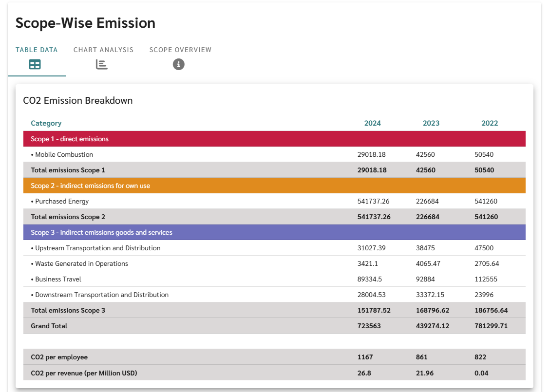Open the CHART ANALYSIS tab label
The image size is (549, 392).
(103, 50)
